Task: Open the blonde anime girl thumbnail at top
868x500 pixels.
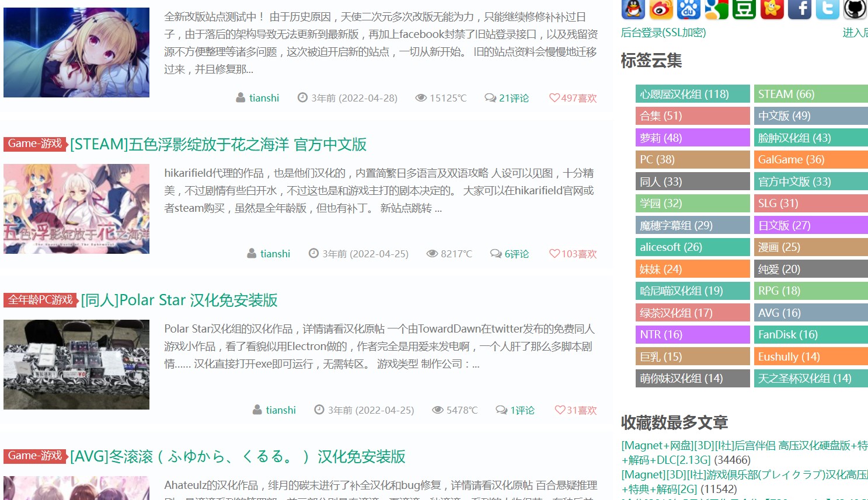Action: coord(76,53)
